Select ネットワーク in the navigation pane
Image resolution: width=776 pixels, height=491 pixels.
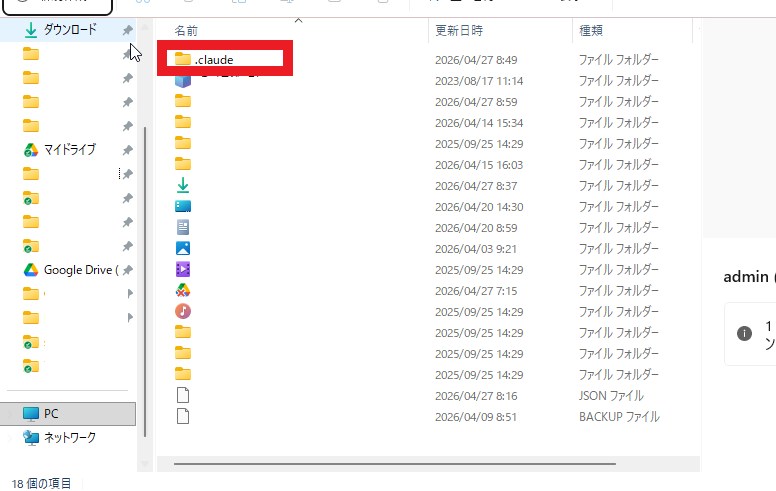click(x=70, y=438)
